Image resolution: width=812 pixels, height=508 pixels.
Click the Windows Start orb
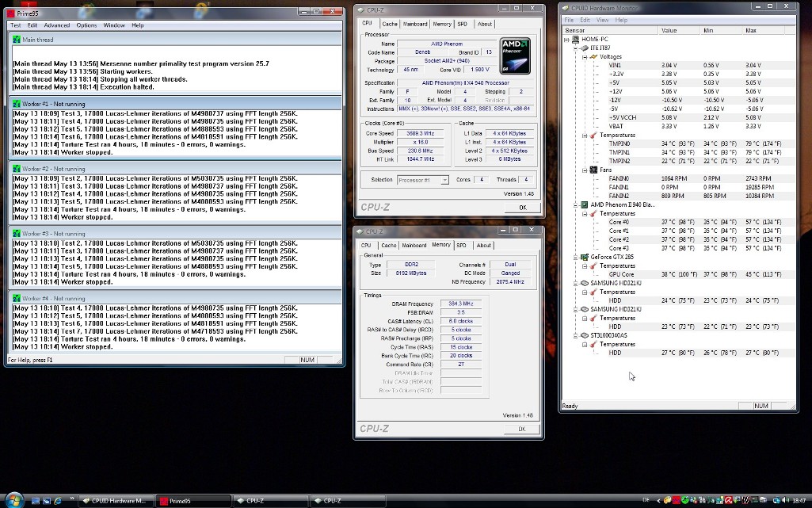click(x=14, y=500)
